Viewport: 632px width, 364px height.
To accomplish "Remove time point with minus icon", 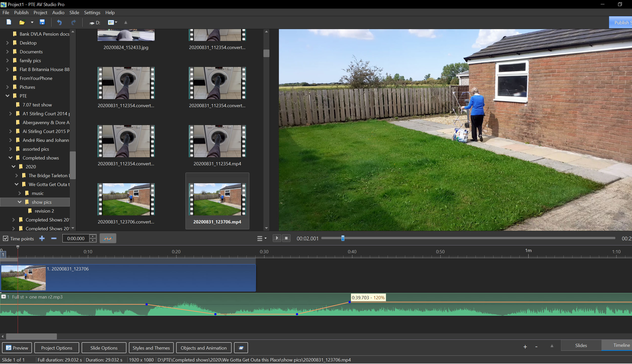I will point(54,238).
